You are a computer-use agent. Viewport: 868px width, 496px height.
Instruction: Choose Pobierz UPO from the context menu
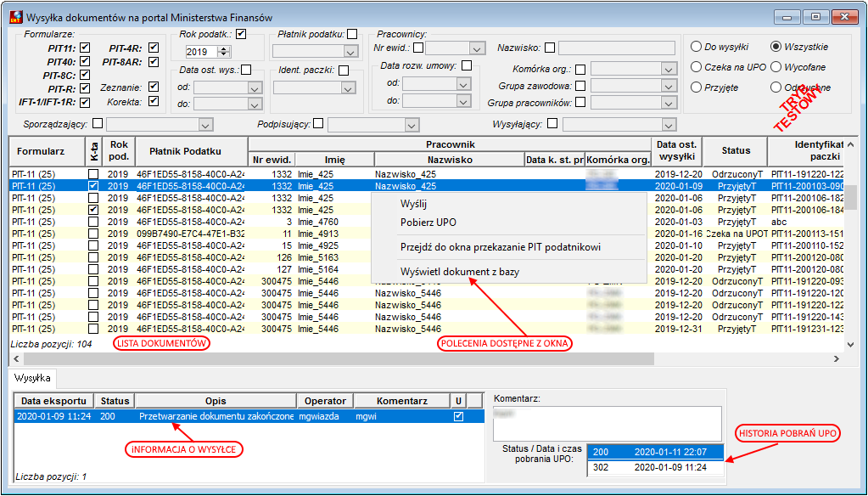point(508,223)
